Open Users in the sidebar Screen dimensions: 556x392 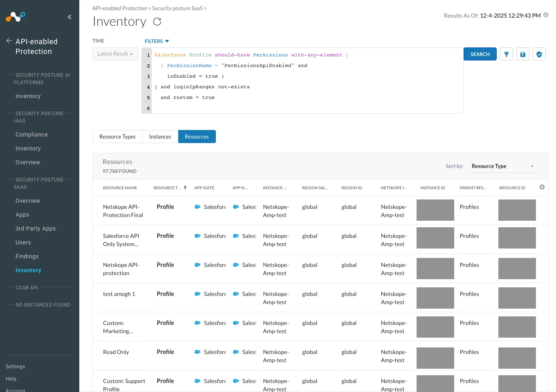click(x=23, y=242)
